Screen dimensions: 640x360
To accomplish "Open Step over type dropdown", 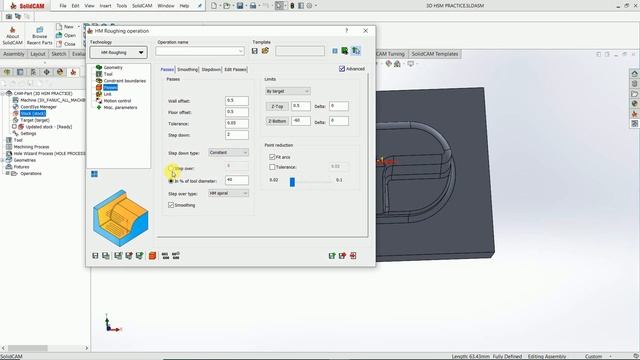I will coord(228,193).
